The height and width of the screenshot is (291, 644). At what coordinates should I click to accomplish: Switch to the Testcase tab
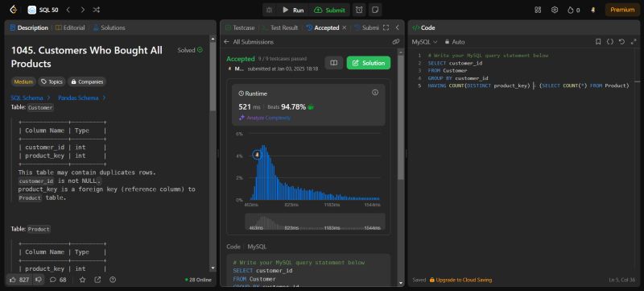pyautogui.click(x=240, y=28)
